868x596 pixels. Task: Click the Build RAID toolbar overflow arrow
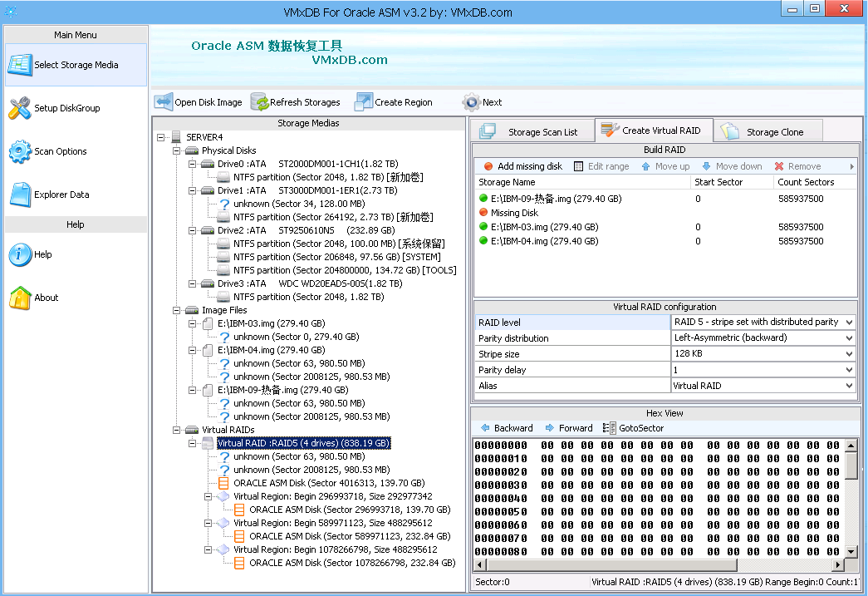click(x=851, y=166)
